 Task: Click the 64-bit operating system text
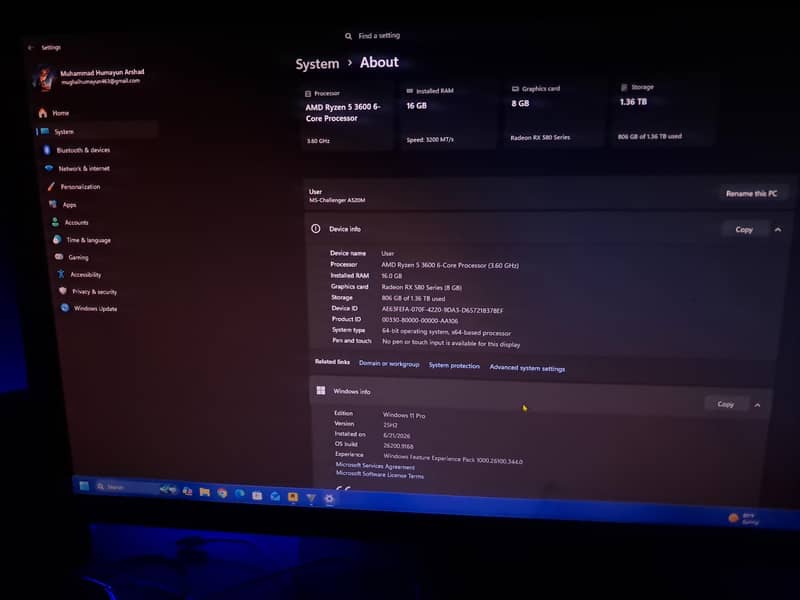click(x=446, y=332)
